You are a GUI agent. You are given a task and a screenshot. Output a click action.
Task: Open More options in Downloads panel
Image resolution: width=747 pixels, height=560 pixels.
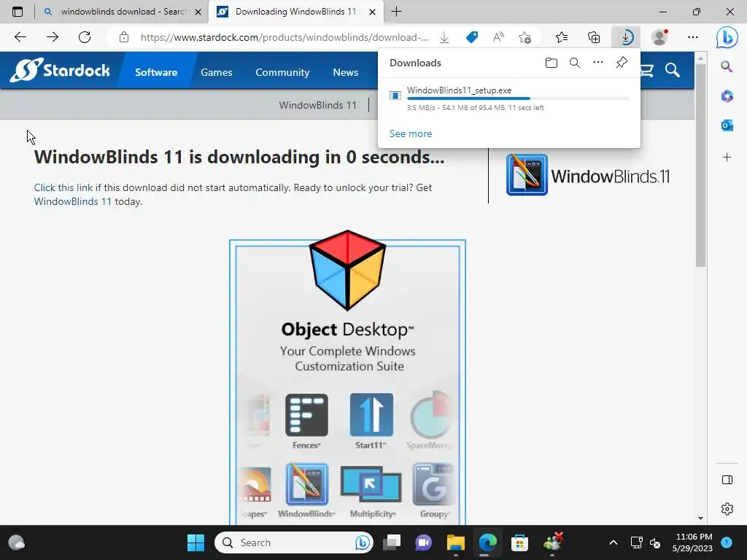(x=598, y=63)
